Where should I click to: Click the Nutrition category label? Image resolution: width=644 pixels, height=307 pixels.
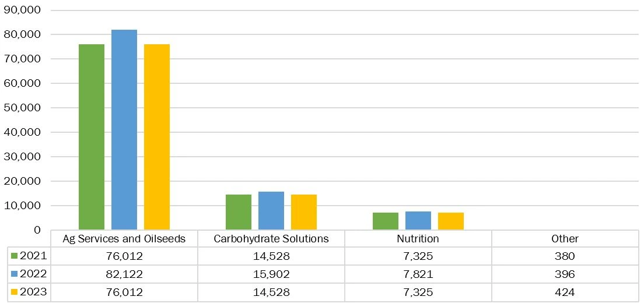pos(418,239)
